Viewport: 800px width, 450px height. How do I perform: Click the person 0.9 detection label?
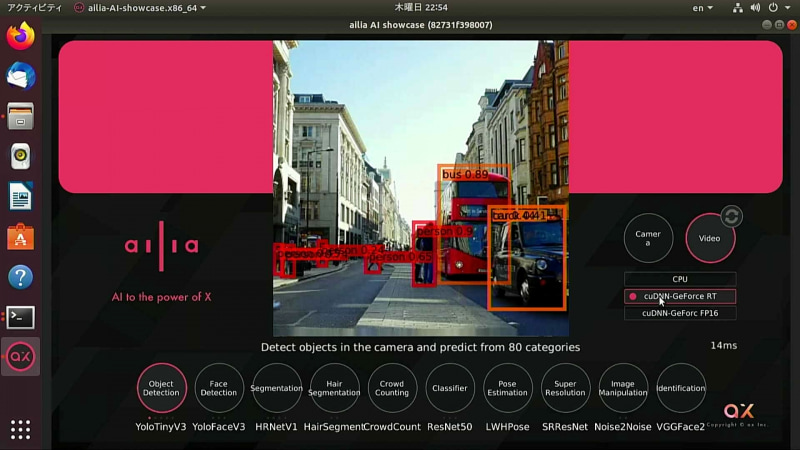[444, 231]
